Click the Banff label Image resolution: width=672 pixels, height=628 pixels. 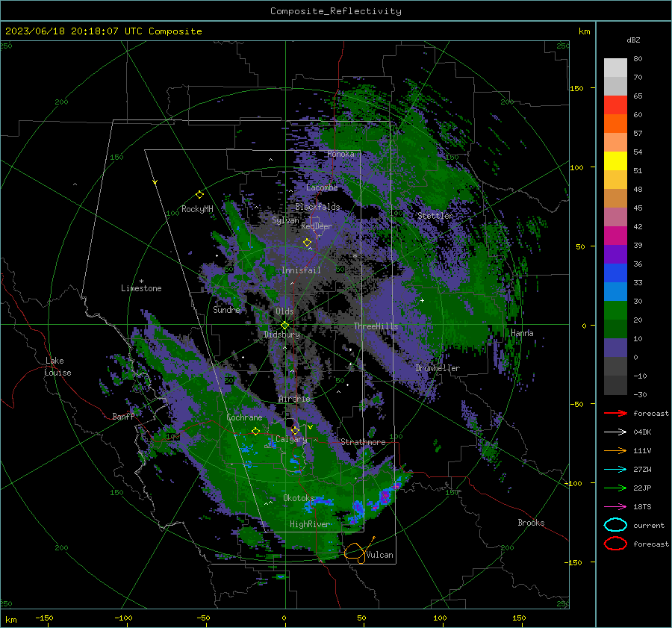tap(123, 417)
